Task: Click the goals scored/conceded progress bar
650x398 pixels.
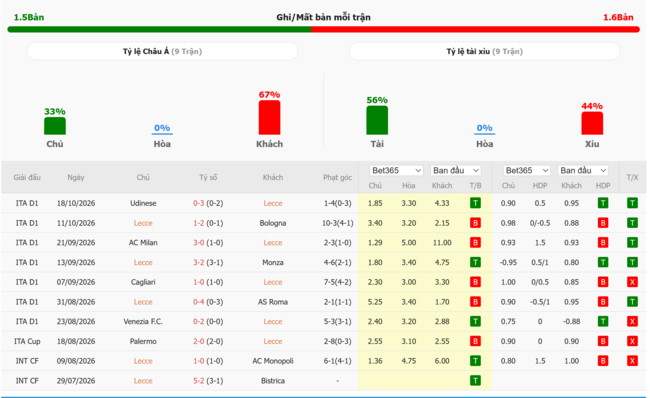Action: click(x=323, y=29)
